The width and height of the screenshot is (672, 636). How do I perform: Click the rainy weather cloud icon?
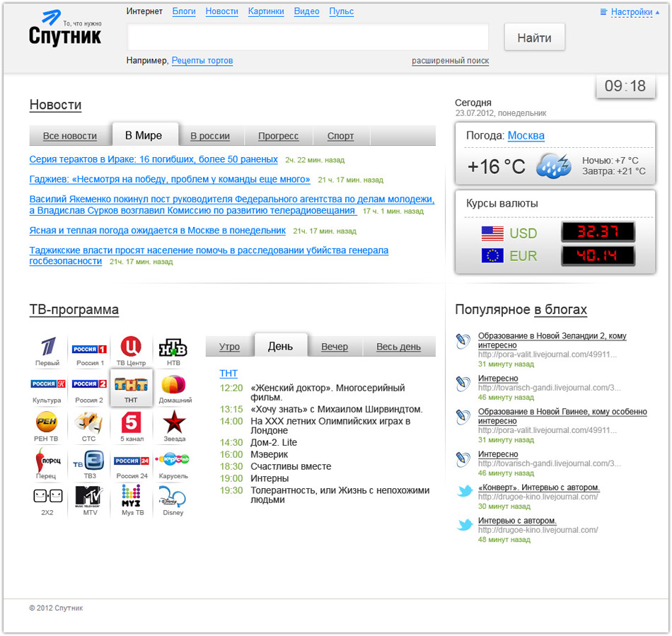(553, 166)
